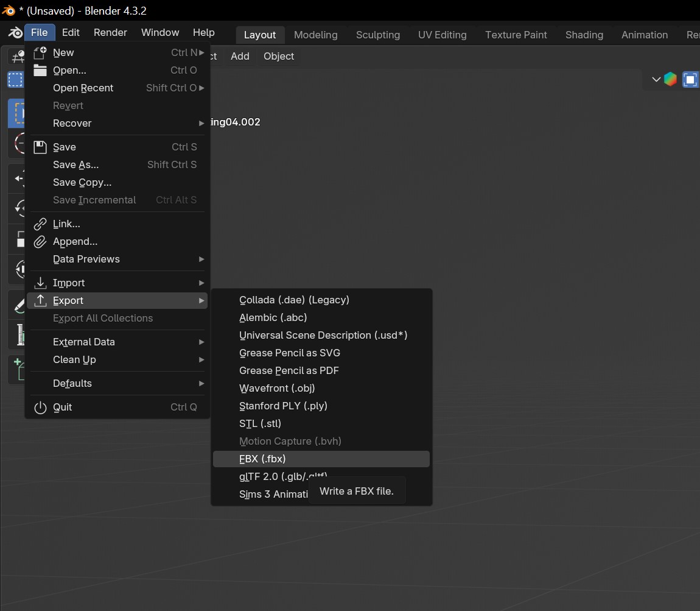The height and width of the screenshot is (611, 700).
Task: Open the Object menu in viewport header
Action: point(279,56)
